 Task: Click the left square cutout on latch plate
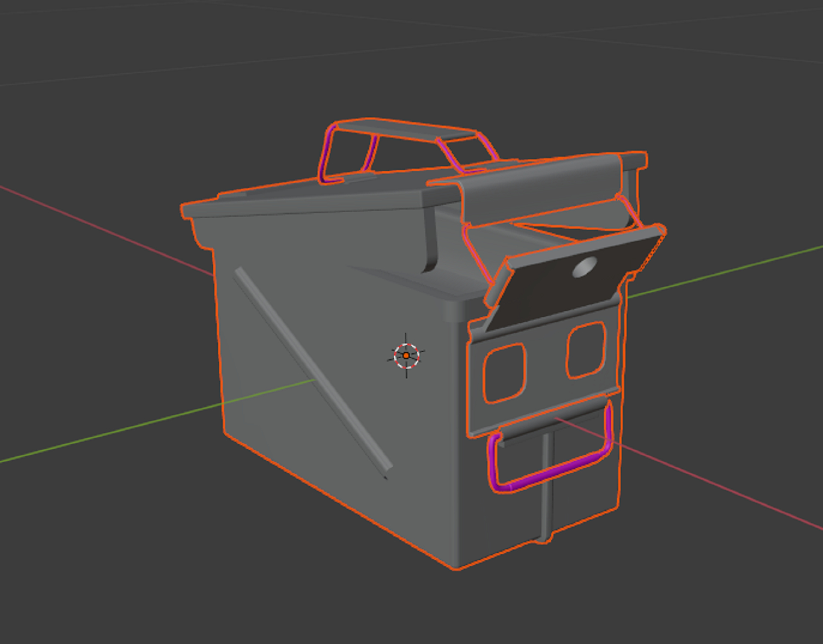[x=504, y=373]
